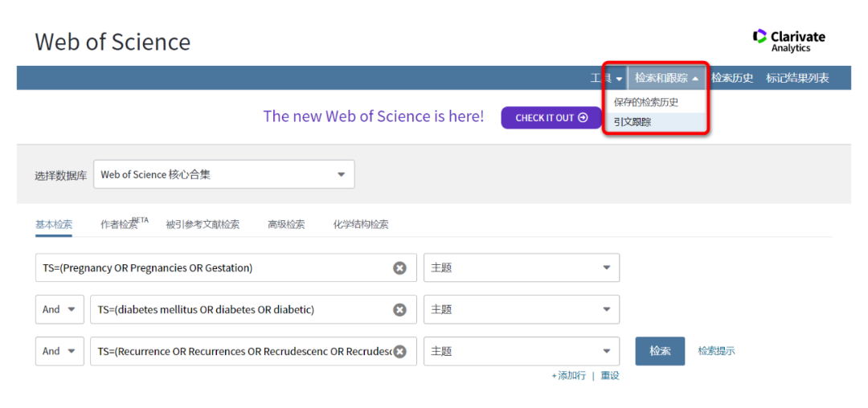This screenshot has height=408, width=868.
Task: Switch to the 基本检索 tab
Action: (x=54, y=225)
